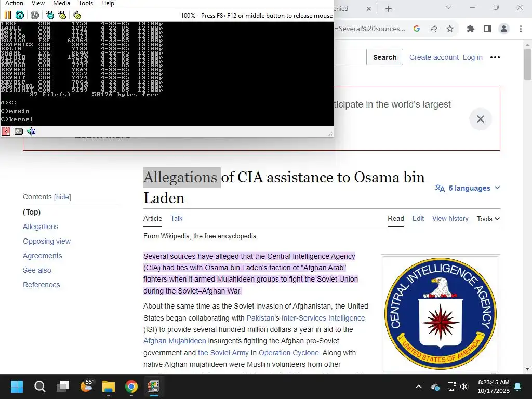
Task: Go to Allegations section in Contents
Action: pyautogui.click(x=41, y=227)
